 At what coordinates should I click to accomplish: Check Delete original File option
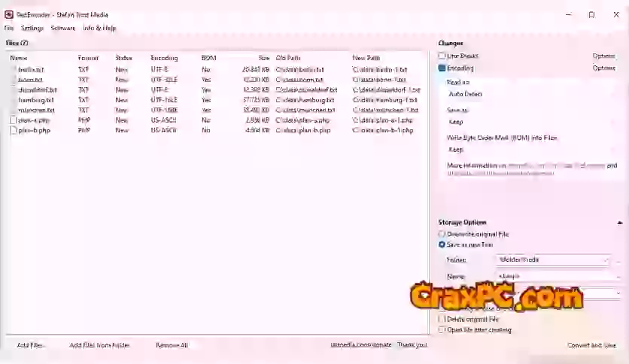coord(442,320)
